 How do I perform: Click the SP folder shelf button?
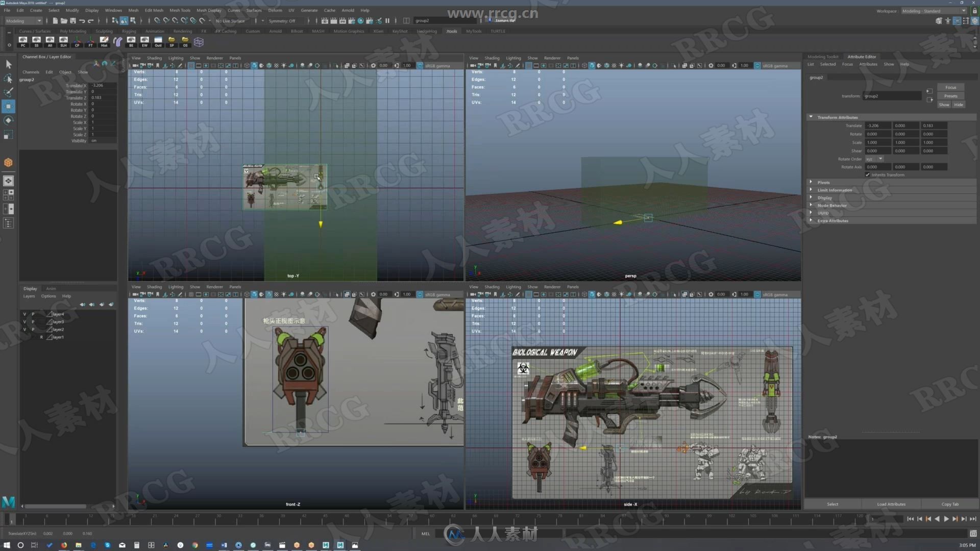[171, 41]
